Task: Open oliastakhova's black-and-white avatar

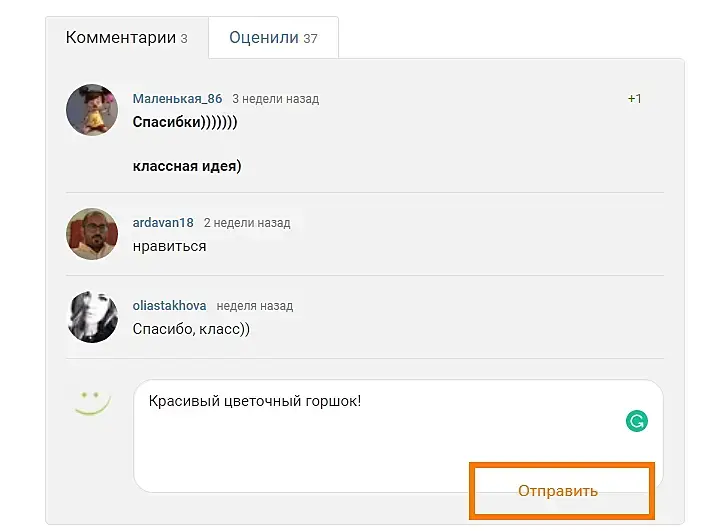Action: coord(92,317)
